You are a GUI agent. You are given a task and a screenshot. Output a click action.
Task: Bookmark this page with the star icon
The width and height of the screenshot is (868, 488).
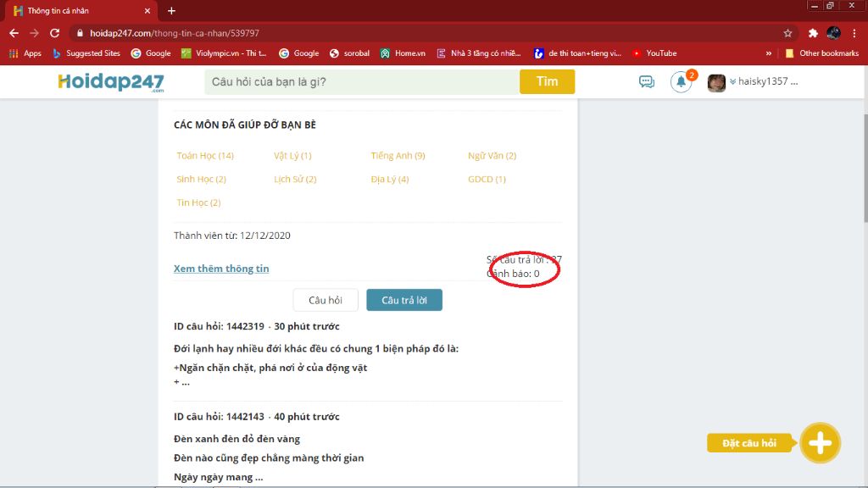787,33
